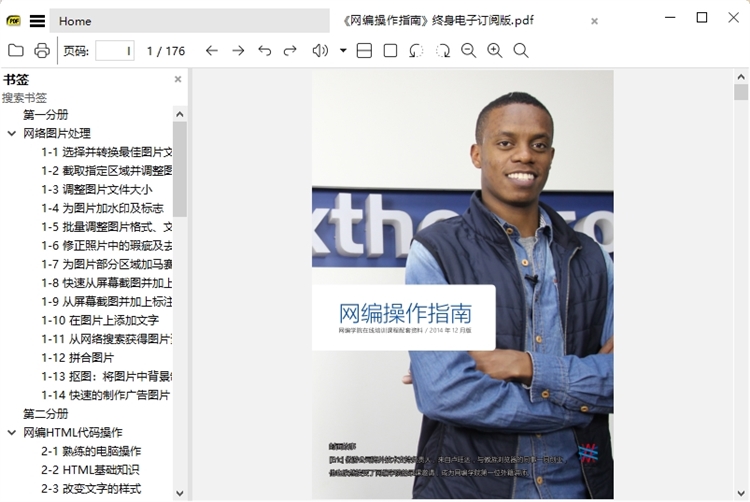Open bookmark 2-2 HTML基础知识
Viewport: 750px width, 502px height.
pyautogui.click(x=90, y=470)
